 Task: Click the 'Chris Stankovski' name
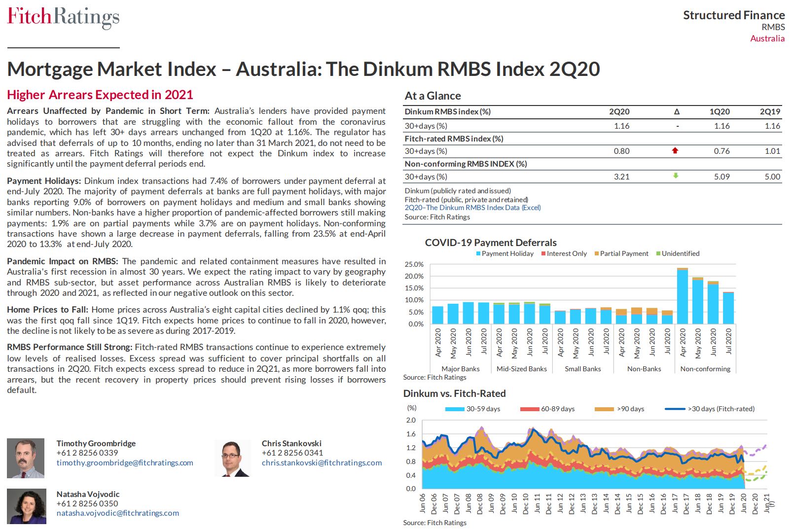tap(291, 443)
